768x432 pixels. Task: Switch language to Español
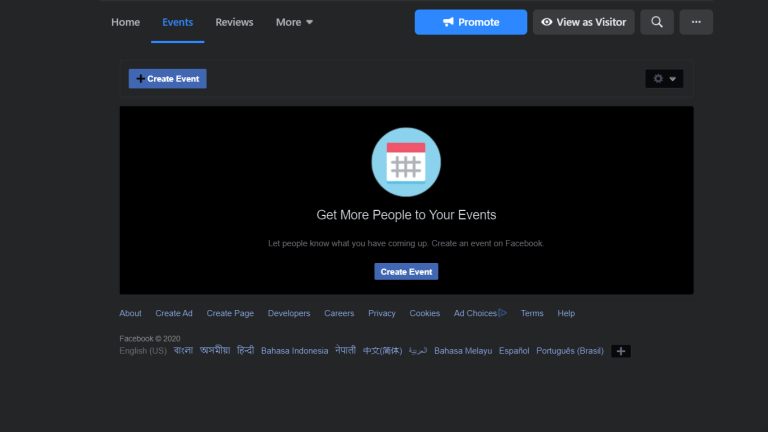(x=514, y=351)
